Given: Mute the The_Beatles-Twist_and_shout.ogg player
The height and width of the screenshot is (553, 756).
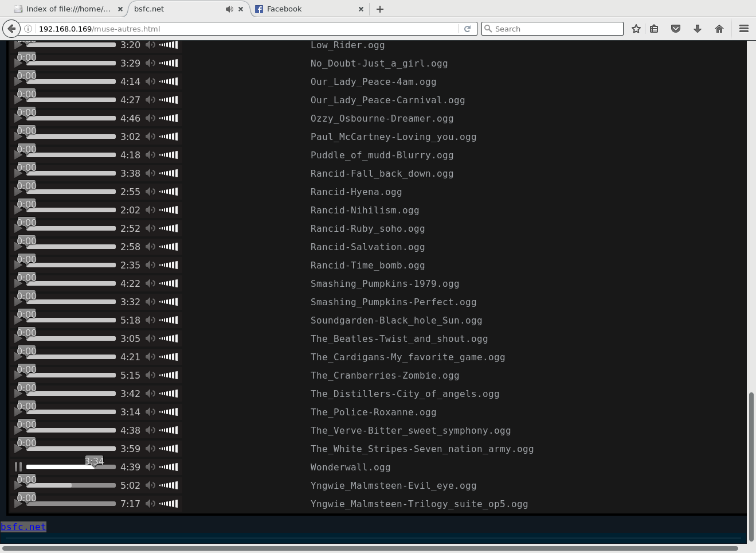Looking at the screenshot, I should 150,338.
